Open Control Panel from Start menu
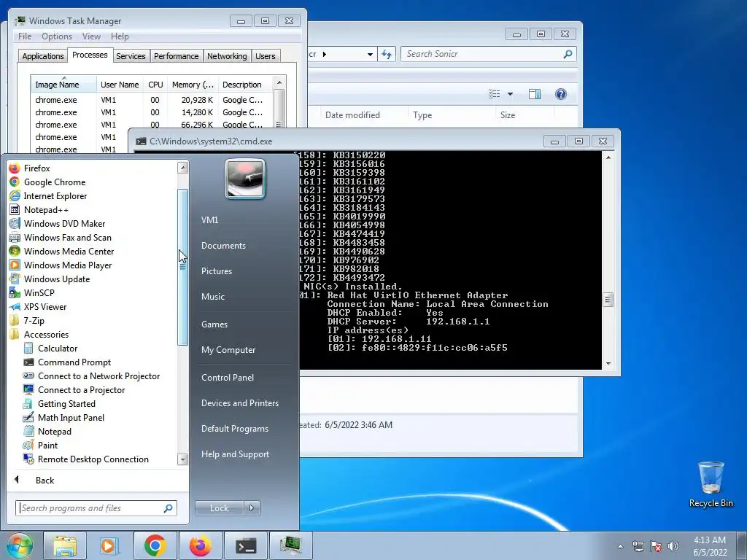 pos(228,378)
